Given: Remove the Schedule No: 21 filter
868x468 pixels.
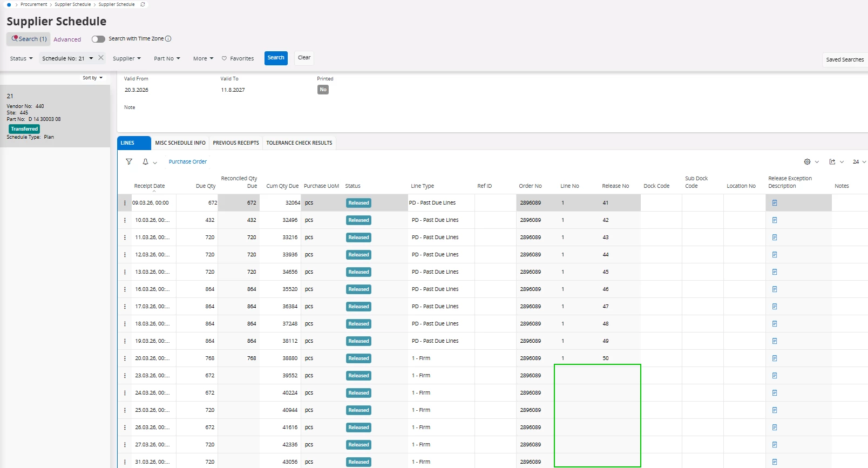Looking at the screenshot, I should 101,58.
